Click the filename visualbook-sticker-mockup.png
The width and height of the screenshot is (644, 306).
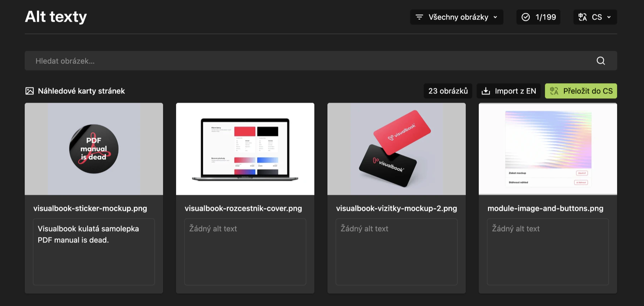tap(90, 208)
